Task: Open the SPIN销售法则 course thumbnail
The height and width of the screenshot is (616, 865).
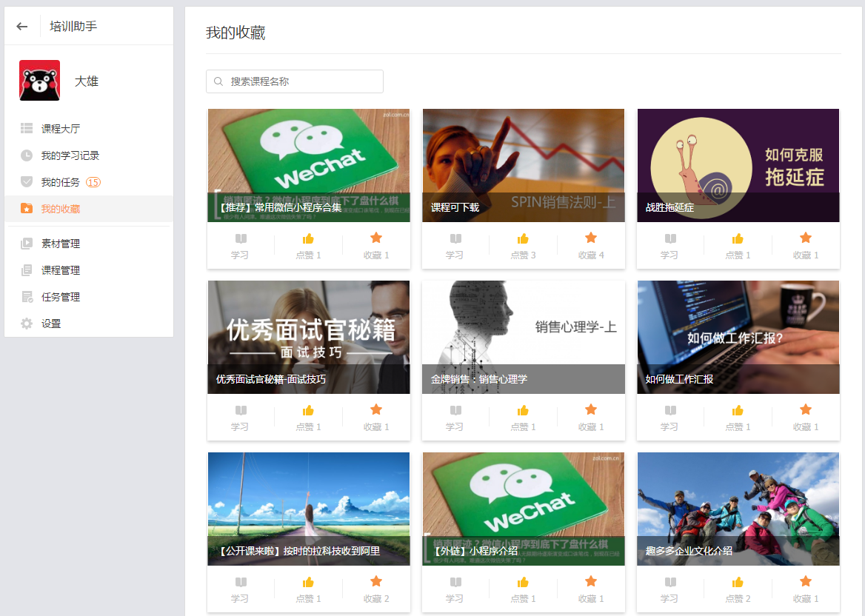Action: [524, 165]
